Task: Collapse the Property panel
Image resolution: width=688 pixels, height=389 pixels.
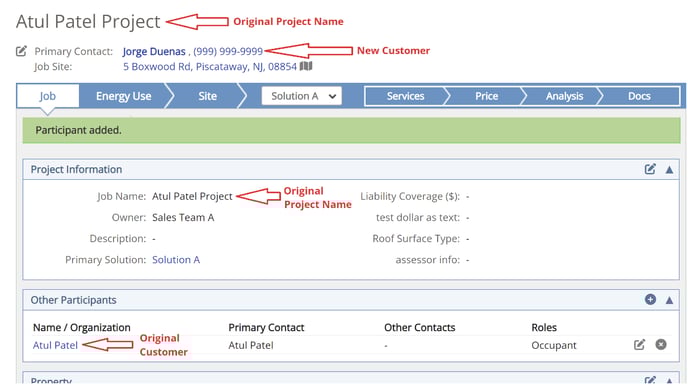Action: tap(669, 380)
